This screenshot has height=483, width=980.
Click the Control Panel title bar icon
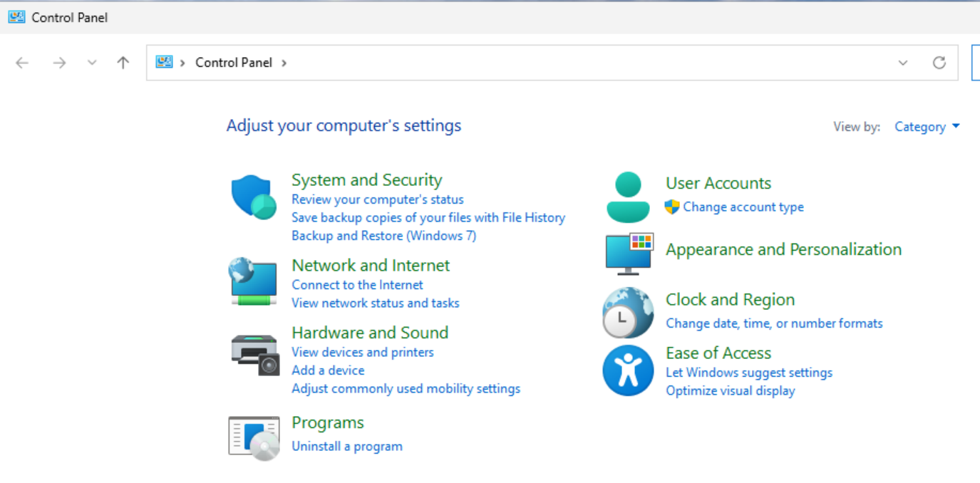point(16,17)
